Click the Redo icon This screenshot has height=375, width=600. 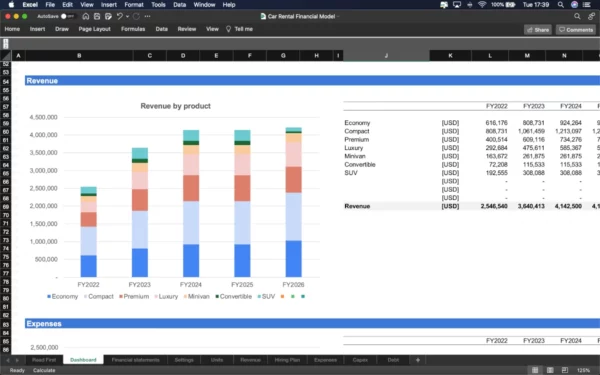tap(136, 16)
